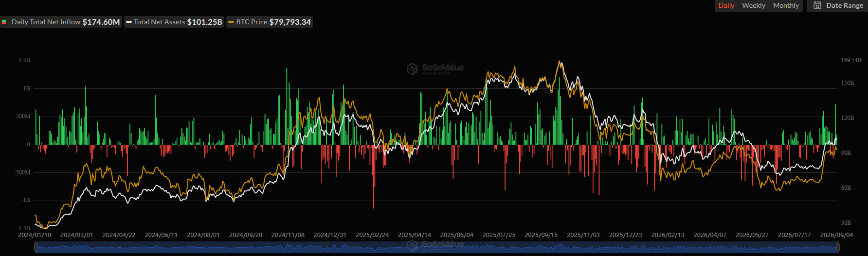Toggle the Daily Total Net Inflow series

click(61, 22)
